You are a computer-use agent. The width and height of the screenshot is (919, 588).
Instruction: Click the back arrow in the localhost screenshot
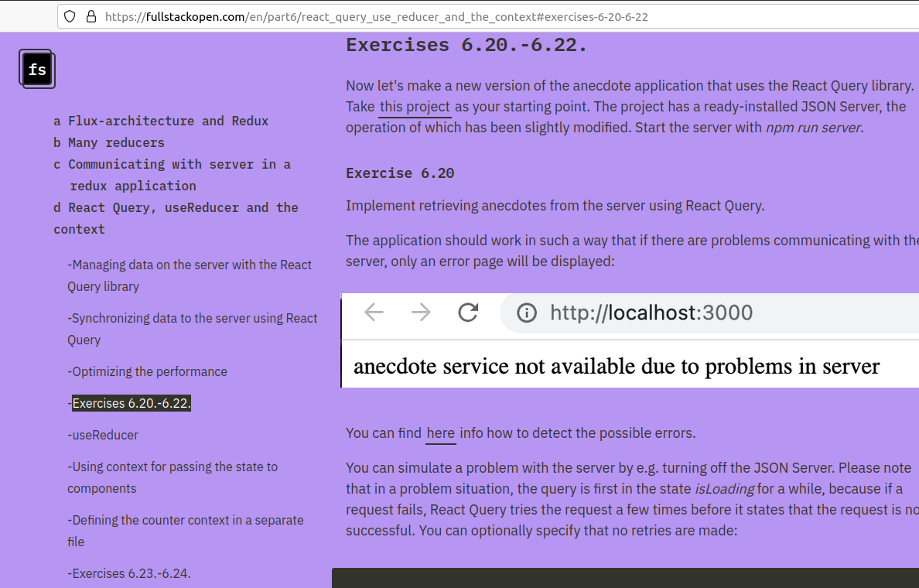[x=374, y=313]
